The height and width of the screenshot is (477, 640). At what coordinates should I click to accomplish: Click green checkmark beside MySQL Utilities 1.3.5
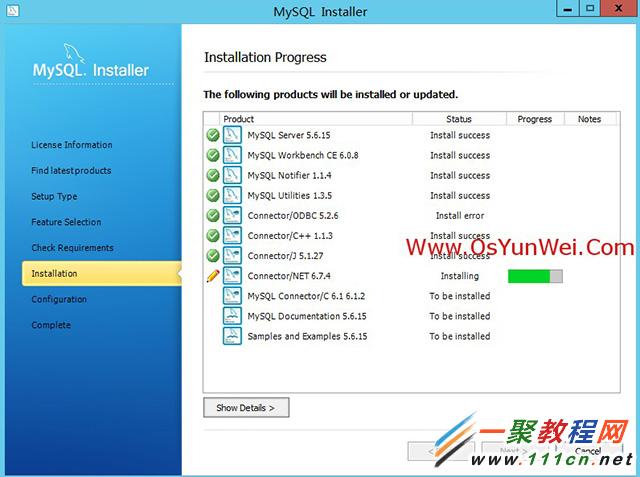tap(213, 195)
